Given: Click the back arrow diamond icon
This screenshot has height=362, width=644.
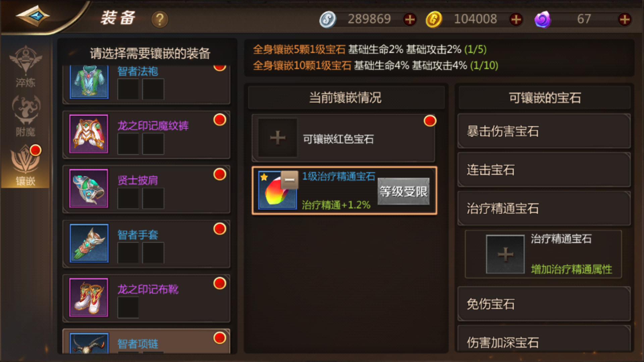Looking at the screenshot, I should click(x=33, y=16).
